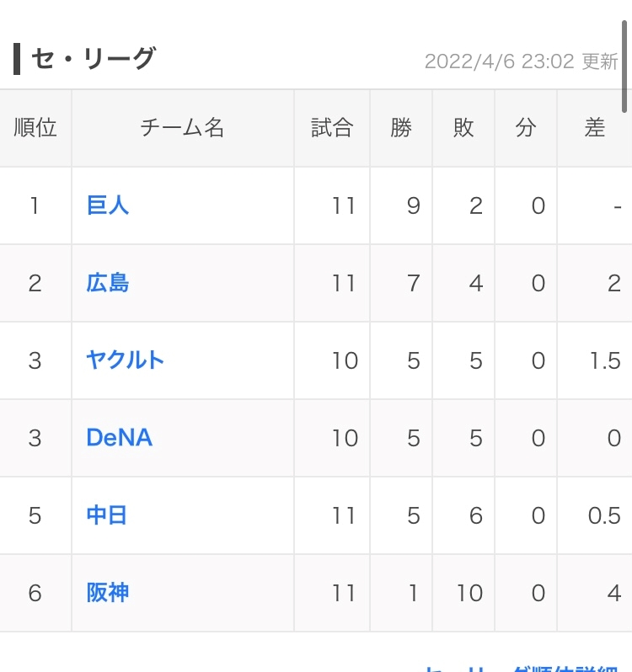
Task: Click the 試合 column header
Action: coord(332,128)
